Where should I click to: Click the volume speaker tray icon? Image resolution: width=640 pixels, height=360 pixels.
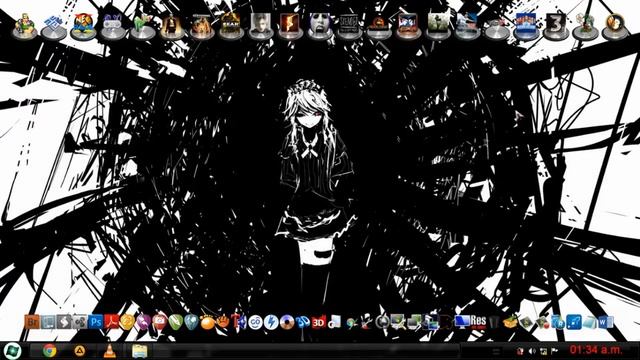coord(532,351)
